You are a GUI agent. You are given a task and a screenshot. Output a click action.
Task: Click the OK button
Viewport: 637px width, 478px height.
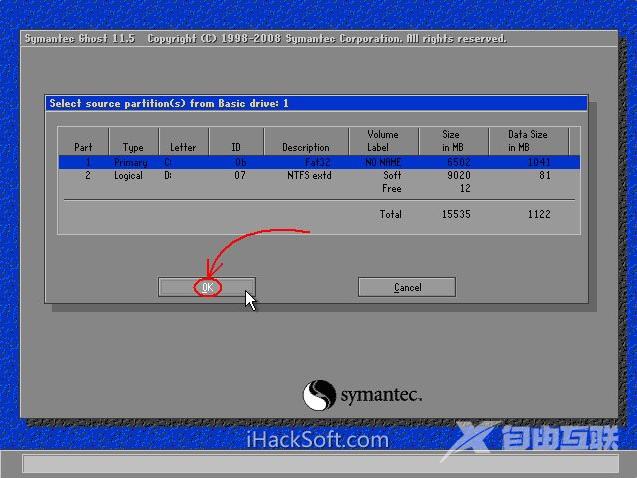pos(207,287)
